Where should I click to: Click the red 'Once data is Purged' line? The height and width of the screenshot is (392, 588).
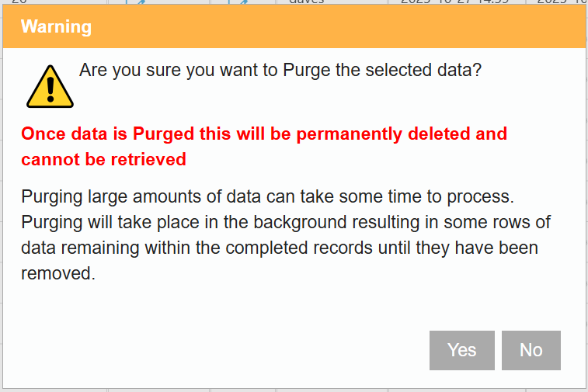click(264, 134)
